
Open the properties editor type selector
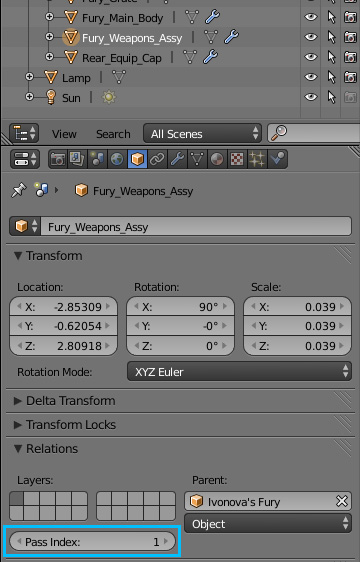[25, 159]
